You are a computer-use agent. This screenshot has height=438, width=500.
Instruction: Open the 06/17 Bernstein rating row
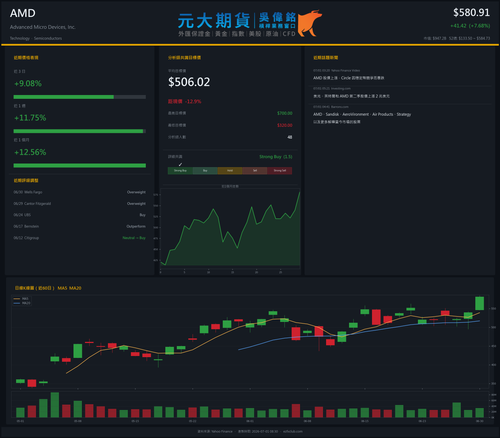pos(80,227)
